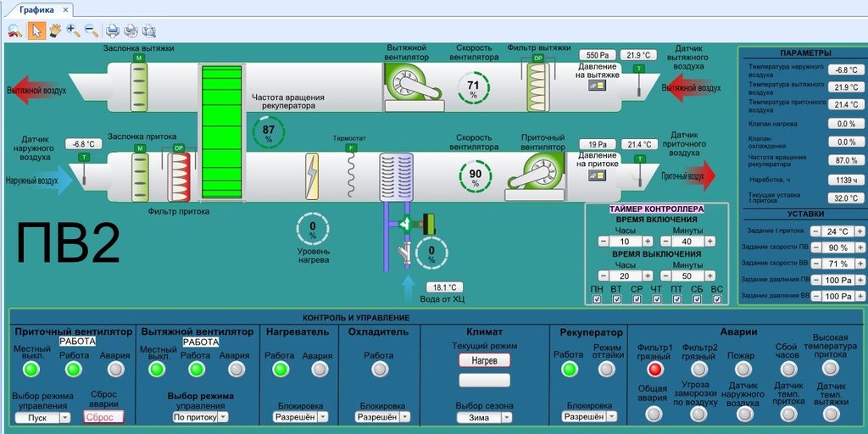The image size is (868, 434).
Task: Click the supply fan icon
Action: click(x=534, y=175)
